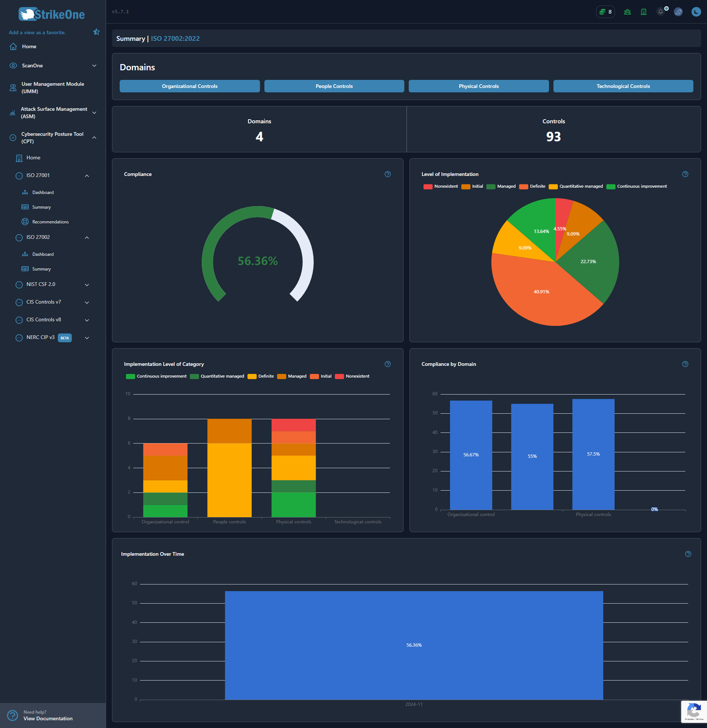The image size is (707, 728).
Task: Click the CPT Home building icon
Action: point(19,158)
